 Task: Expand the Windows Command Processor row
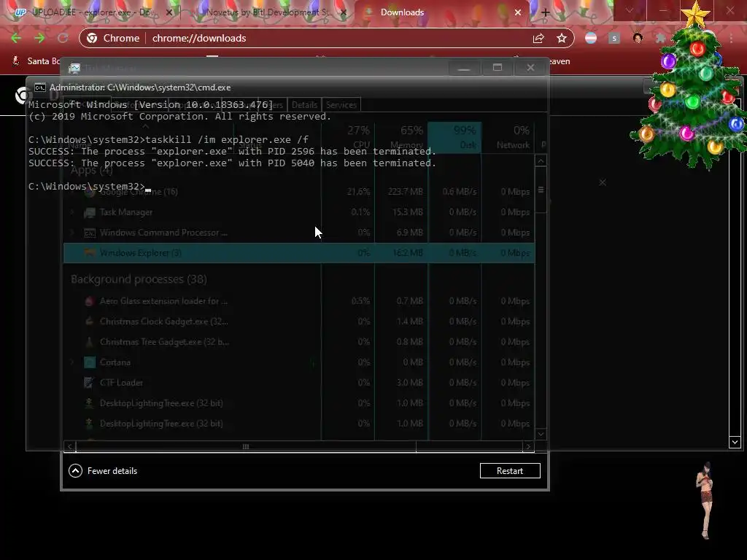pos(72,233)
